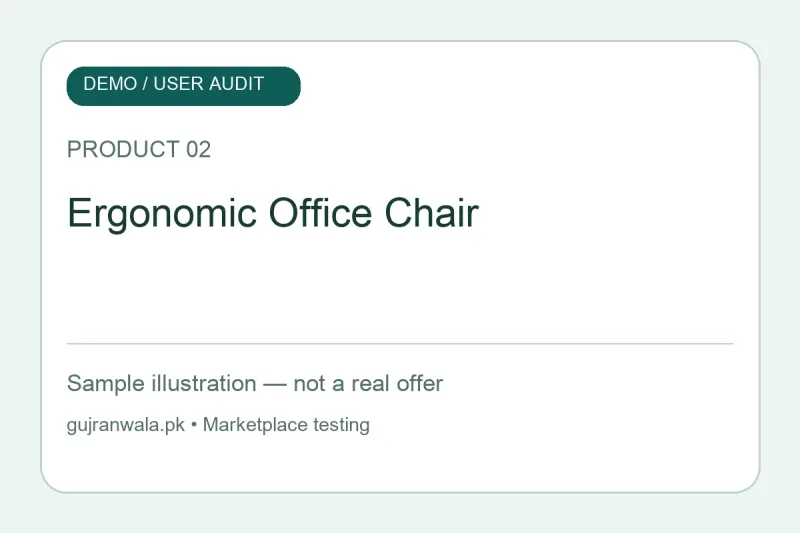This screenshot has width=800, height=533.
Task: Click the USER AUDIT text in the green pill
Action: pyautogui.click(x=209, y=84)
